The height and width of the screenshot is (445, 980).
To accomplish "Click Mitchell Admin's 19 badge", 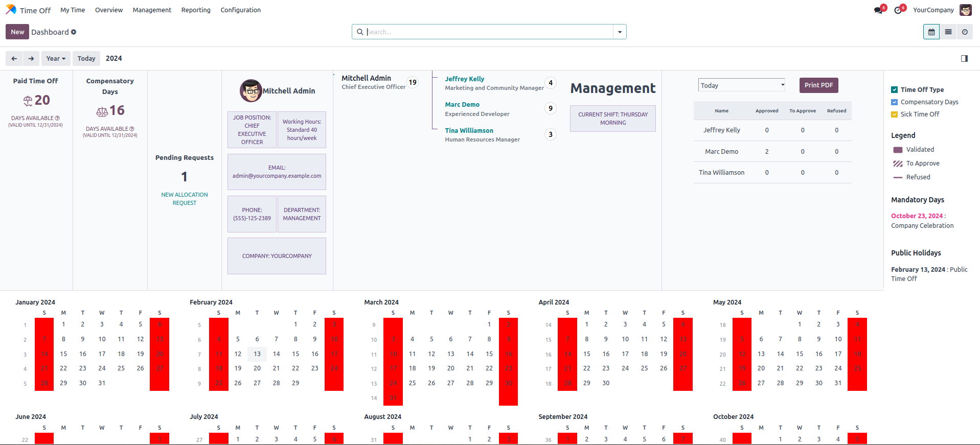I will (413, 82).
